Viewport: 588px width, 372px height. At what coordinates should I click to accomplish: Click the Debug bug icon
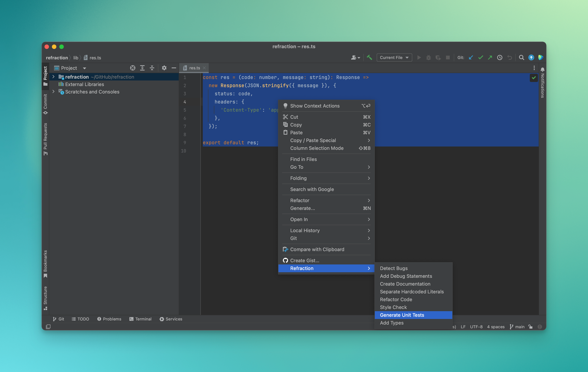click(429, 58)
